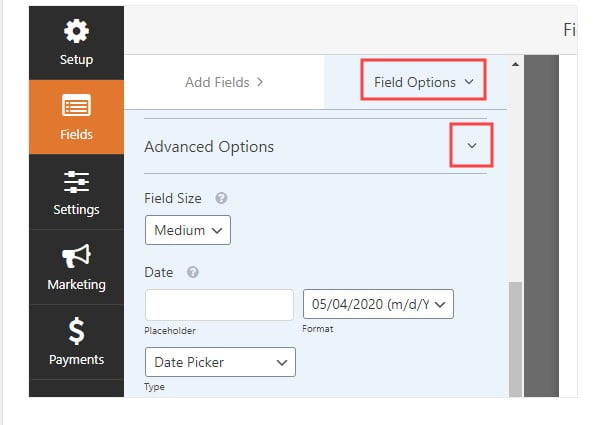Click the panel scrollbar thumb
Viewport: 597px width, 425px height.
(516, 339)
